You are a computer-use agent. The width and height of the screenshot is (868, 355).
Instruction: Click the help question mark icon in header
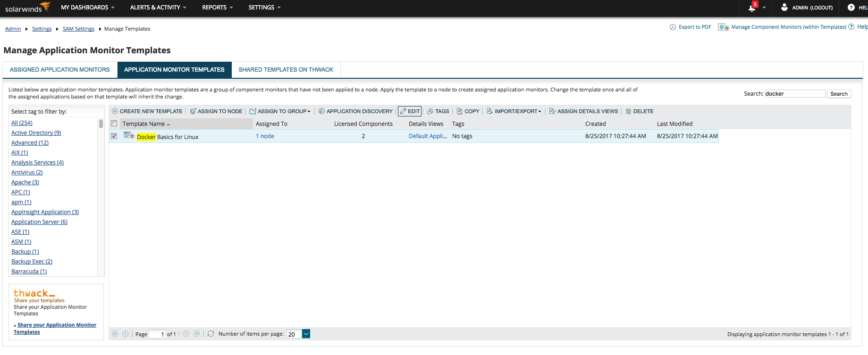point(851,7)
